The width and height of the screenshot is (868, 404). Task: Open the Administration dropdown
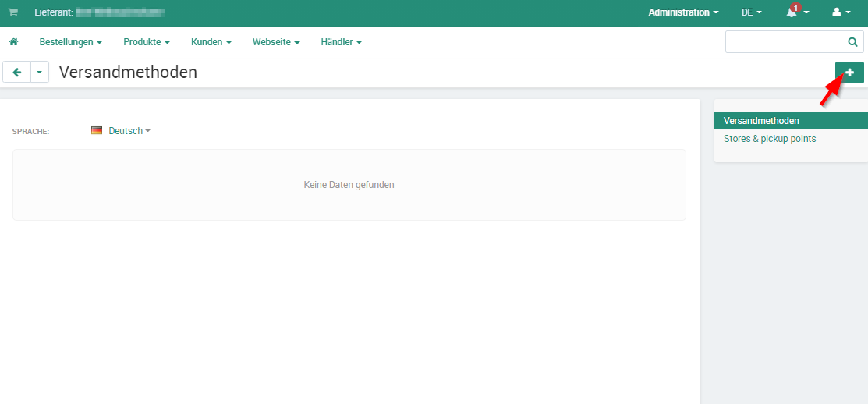684,12
